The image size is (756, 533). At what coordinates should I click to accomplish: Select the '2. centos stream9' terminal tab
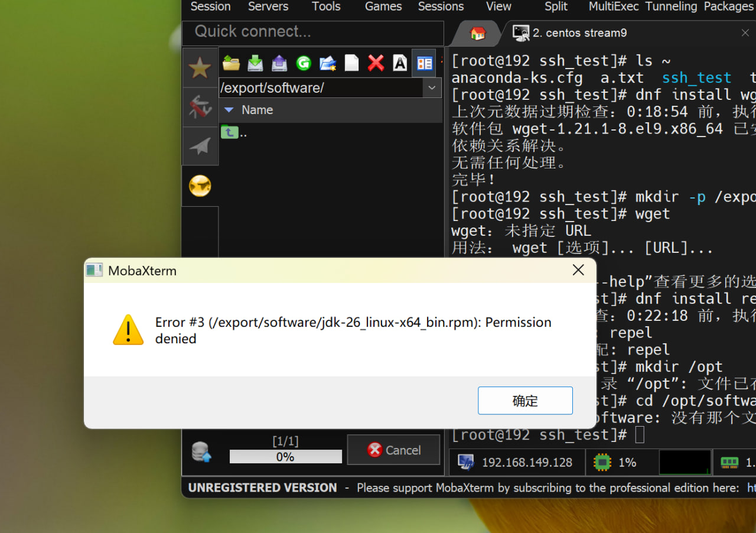579,33
